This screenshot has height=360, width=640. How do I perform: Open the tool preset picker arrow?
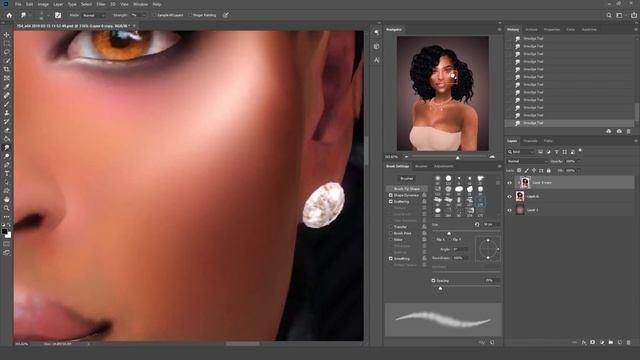pos(29,15)
